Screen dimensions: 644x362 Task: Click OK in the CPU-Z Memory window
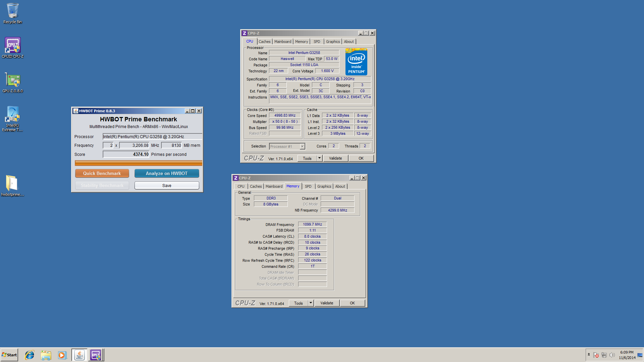pos(352,303)
